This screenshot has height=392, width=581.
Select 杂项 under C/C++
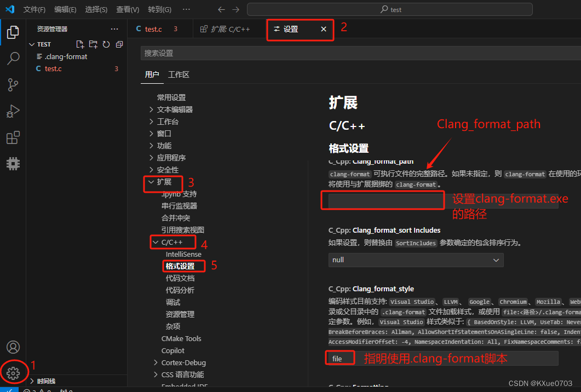[173, 326]
